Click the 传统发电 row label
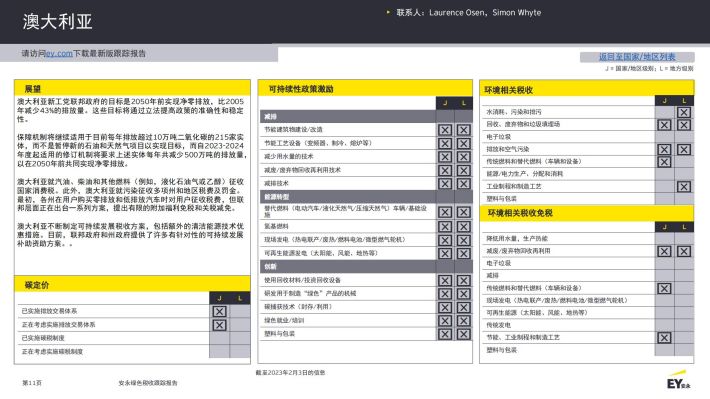 point(499,325)
